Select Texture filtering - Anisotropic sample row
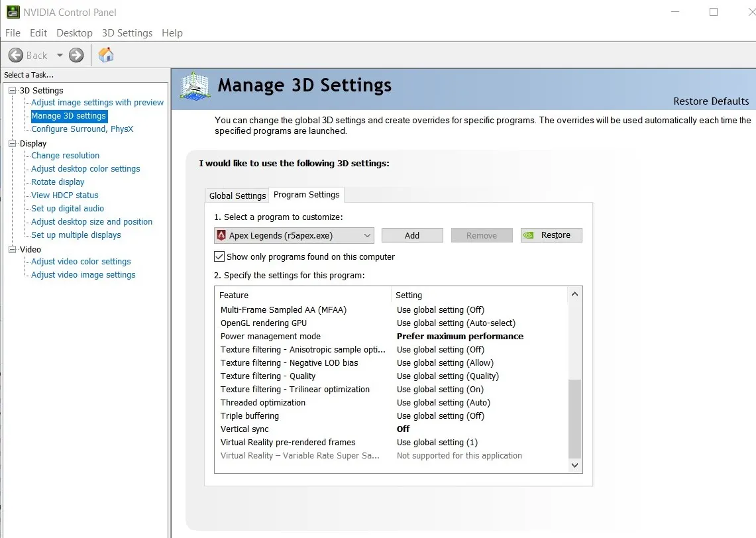 (392, 350)
